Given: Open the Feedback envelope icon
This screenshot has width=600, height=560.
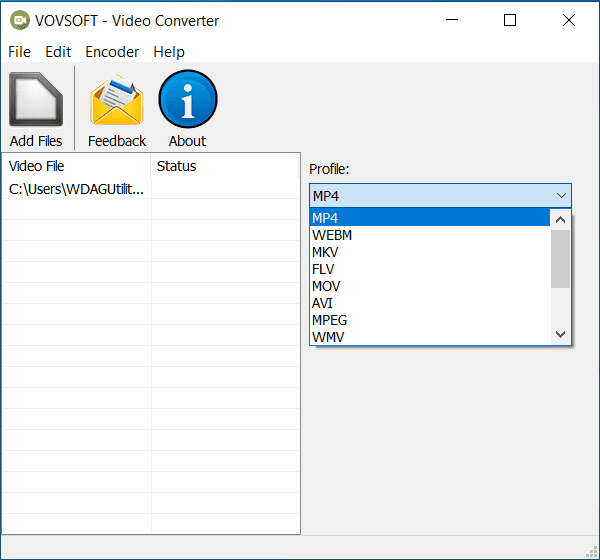Looking at the screenshot, I should tap(117, 99).
